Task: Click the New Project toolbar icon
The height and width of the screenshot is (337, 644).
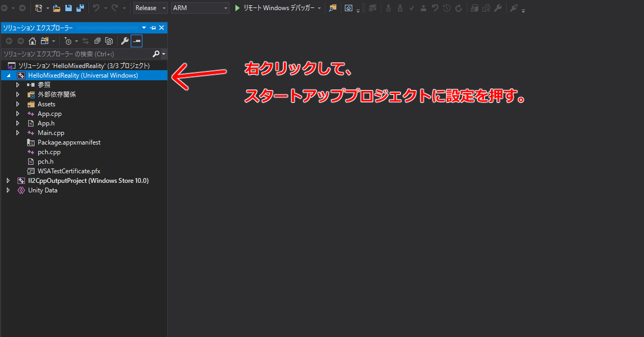Action: pos(39,8)
